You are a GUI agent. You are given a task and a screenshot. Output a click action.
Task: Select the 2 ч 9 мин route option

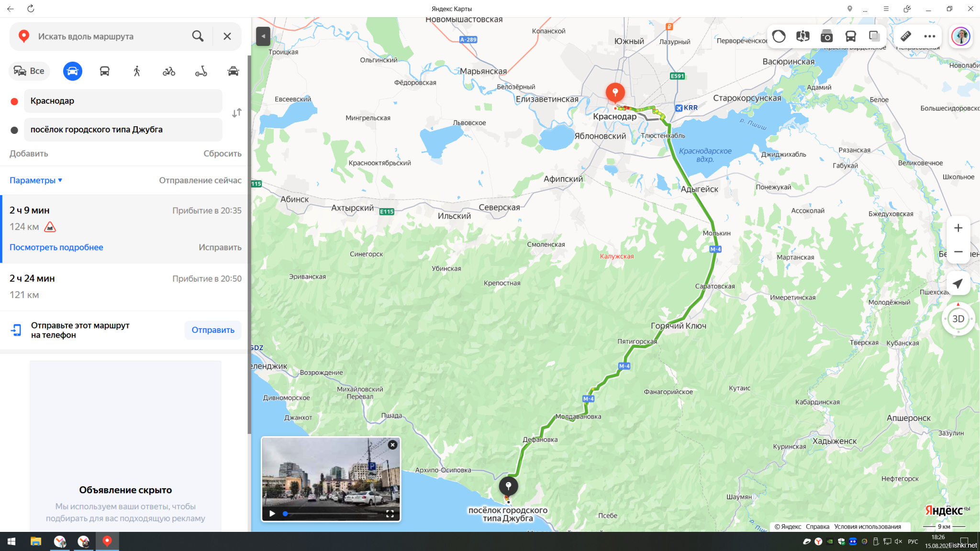pyautogui.click(x=124, y=229)
